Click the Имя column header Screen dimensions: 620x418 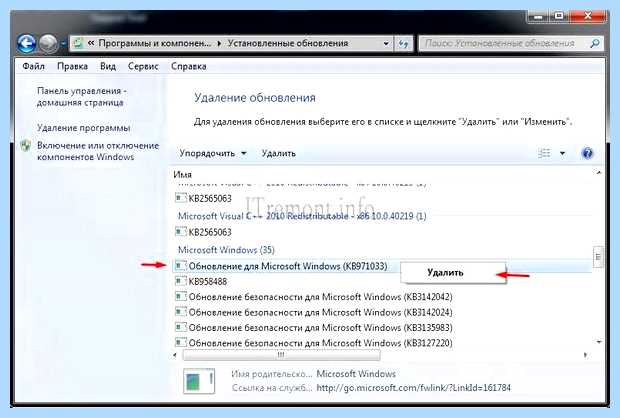(182, 174)
